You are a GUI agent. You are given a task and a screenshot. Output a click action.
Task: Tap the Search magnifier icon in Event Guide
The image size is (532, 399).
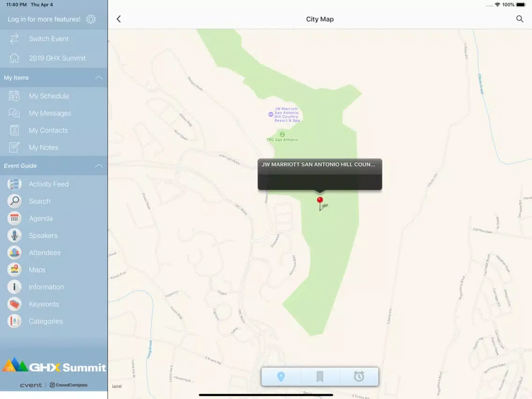[x=14, y=201]
